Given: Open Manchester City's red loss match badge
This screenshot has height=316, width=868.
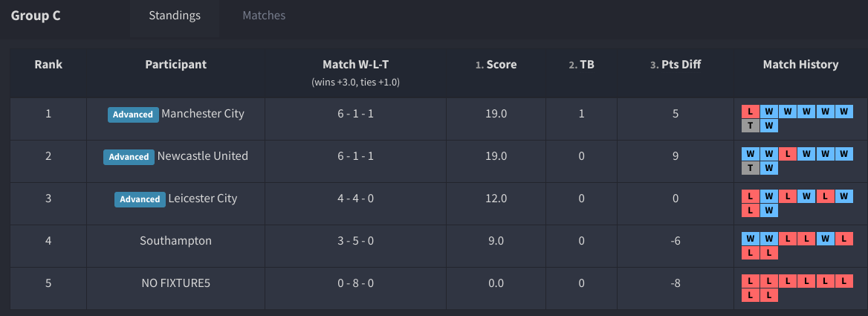Looking at the screenshot, I should point(750,112).
